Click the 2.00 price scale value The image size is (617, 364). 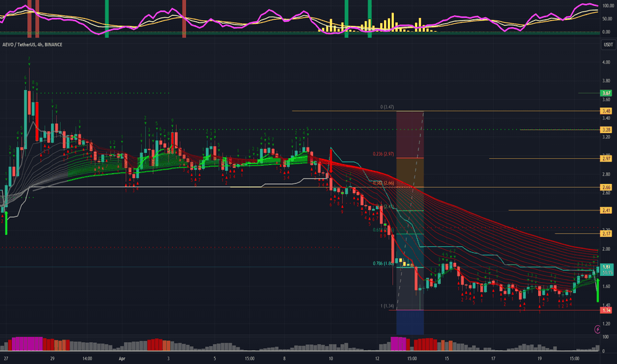pyautogui.click(x=606, y=249)
